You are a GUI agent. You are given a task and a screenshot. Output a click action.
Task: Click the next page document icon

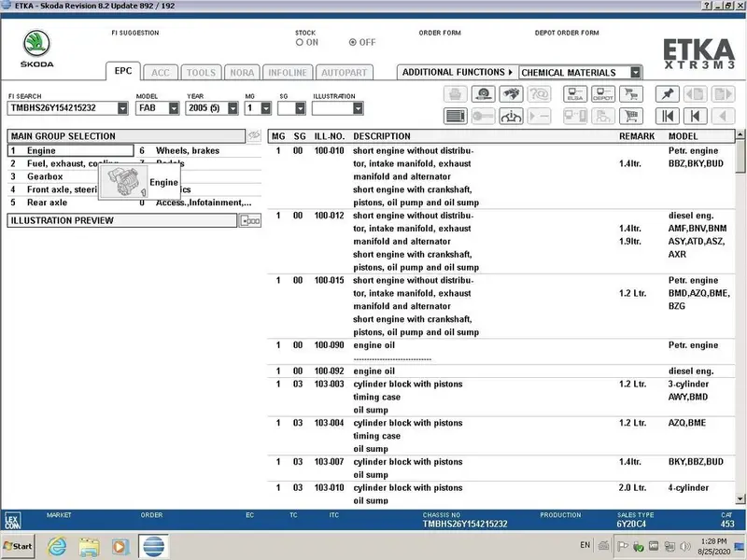pyautogui.click(x=723, y=94)
